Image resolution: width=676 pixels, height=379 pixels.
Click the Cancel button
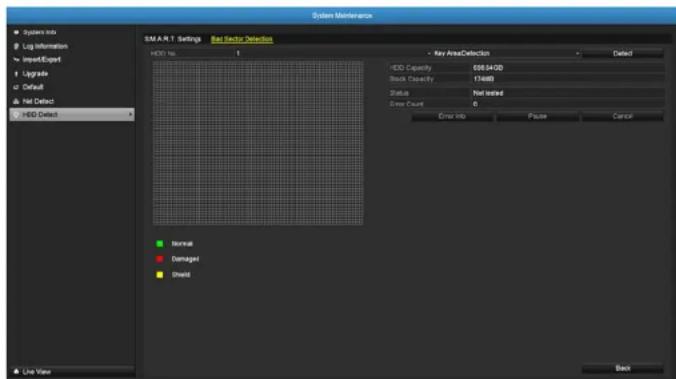click(x=623, y=116)
